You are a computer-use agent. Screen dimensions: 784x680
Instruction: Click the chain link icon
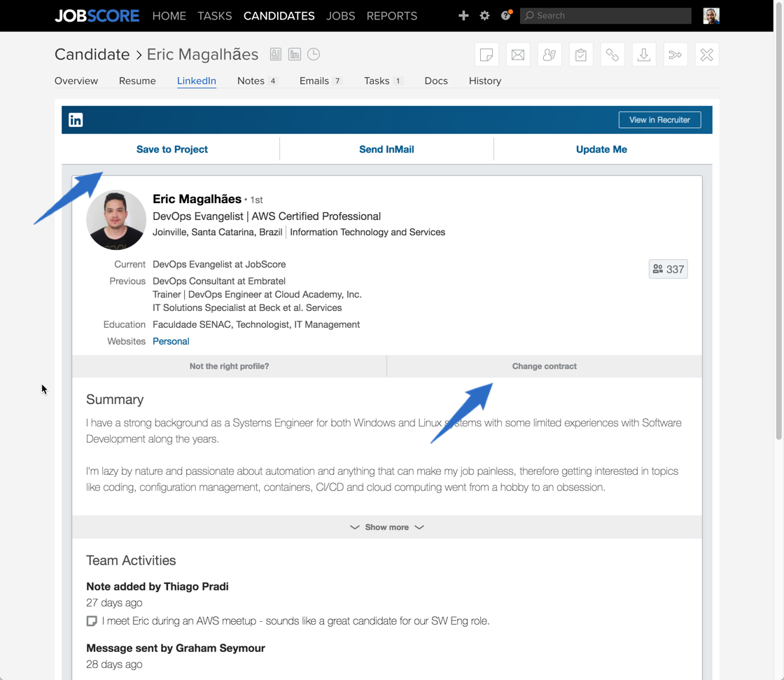pos(612,55)
